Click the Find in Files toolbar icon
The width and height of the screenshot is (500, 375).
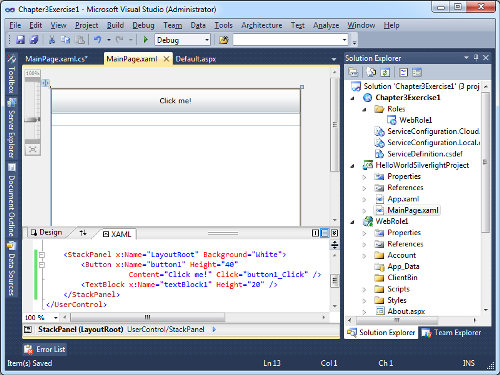point(224,40)
